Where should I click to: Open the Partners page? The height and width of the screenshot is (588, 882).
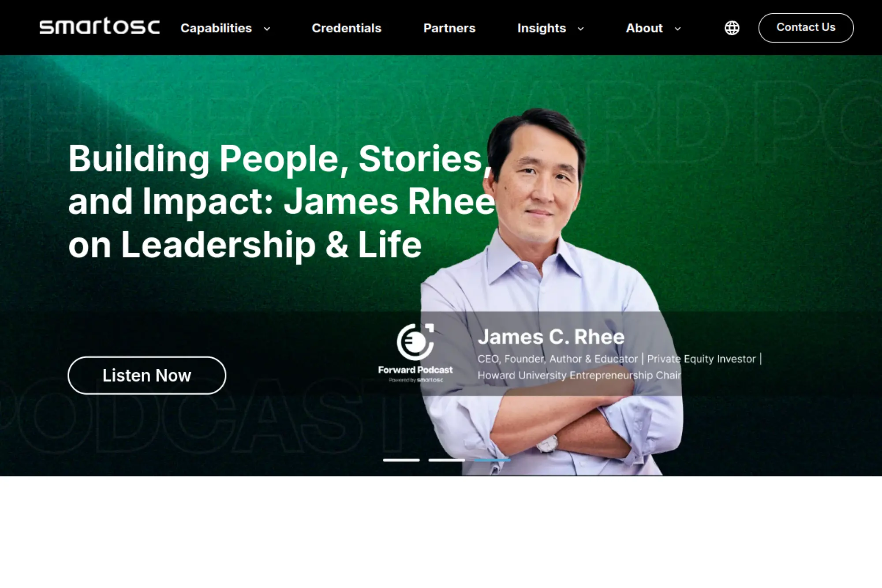pos(449,28)
